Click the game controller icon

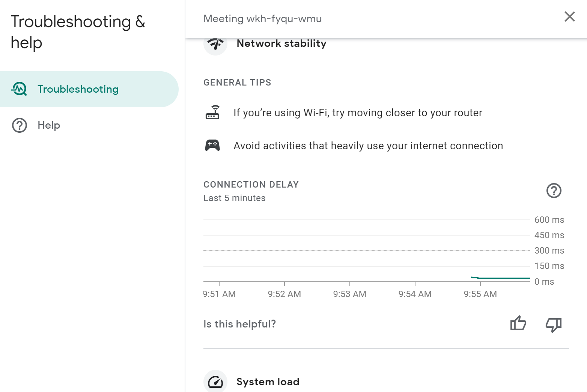click(212, 145)
